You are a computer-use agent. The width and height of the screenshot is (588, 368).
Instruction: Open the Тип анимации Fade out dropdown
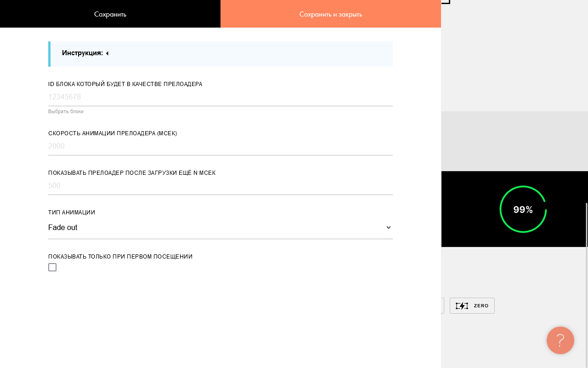point(220,228)
